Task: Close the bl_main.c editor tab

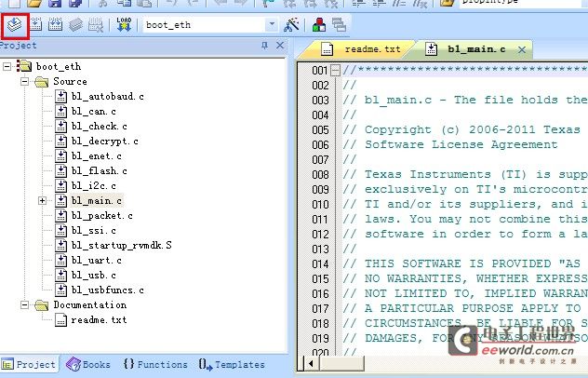Action: (522, 49)
